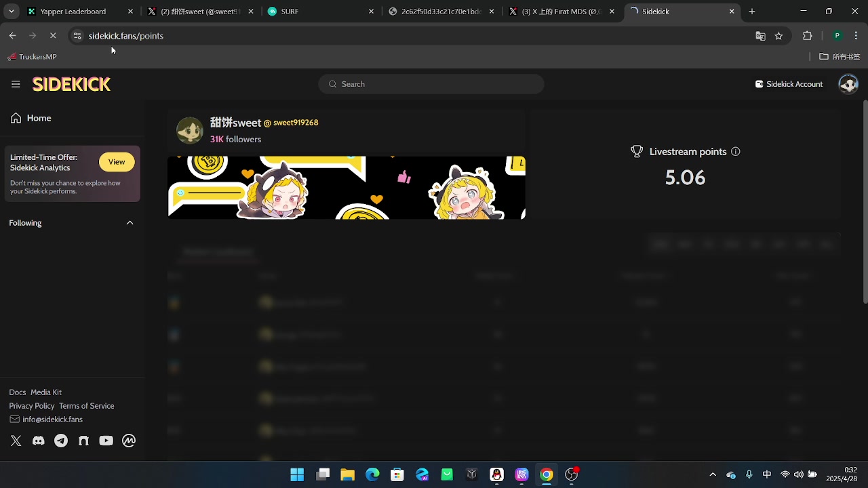
Task: Open the extensions puzzle icon
Action: pos(807,36)
